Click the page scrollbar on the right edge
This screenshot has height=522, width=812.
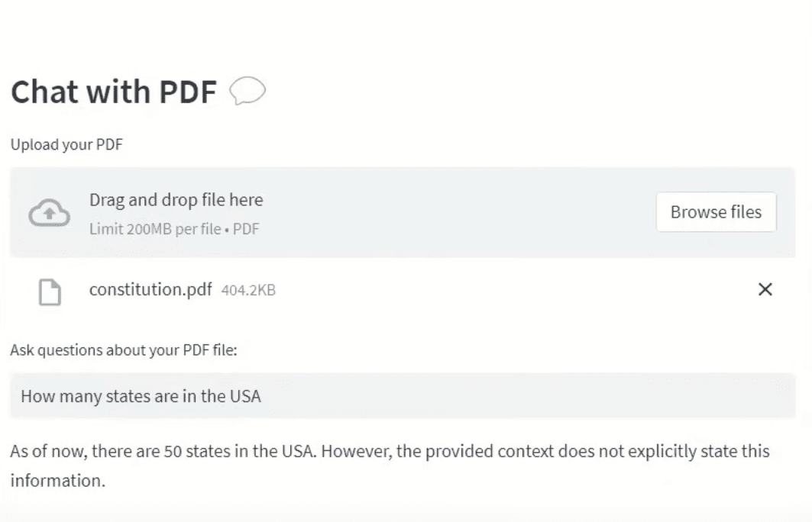click(807, 229)
